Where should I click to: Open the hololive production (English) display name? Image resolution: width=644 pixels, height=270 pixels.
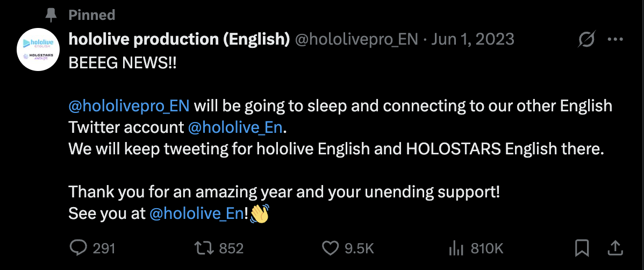pyautogui.click(x=180, y=39)
